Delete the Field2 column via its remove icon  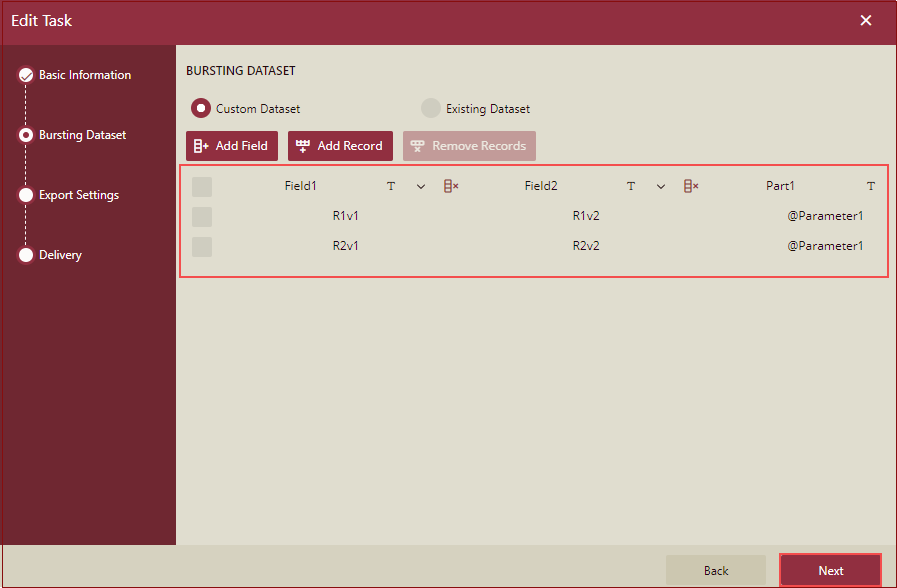(x=690, y=185)
